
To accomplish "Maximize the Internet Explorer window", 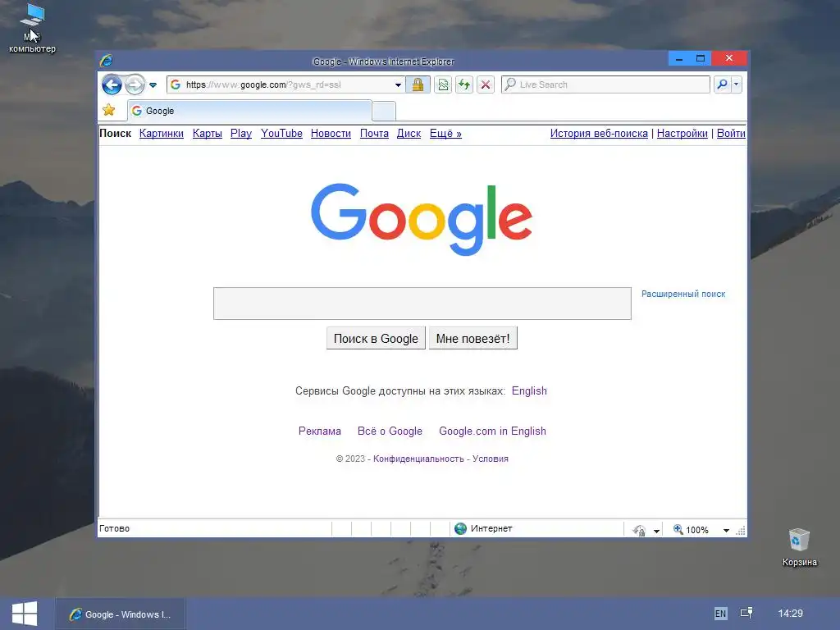I will tap(701, 58).
